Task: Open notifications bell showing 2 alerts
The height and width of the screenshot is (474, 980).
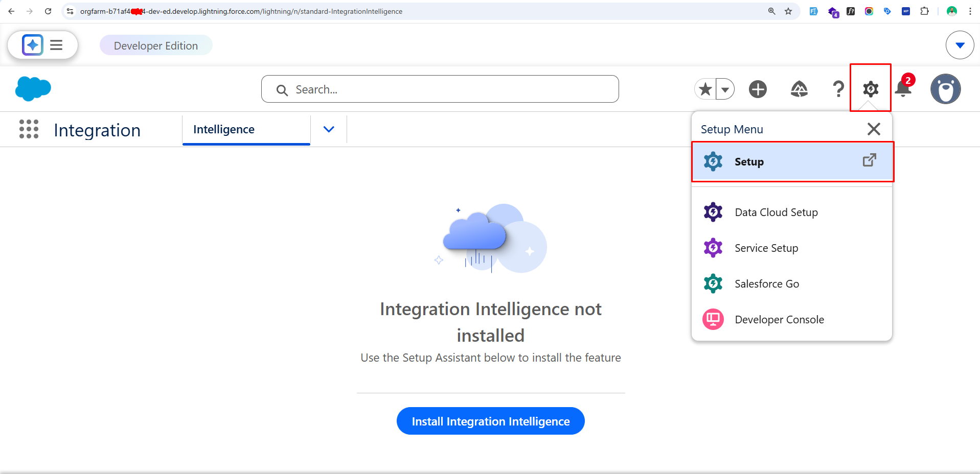Action: coord(903,89)
